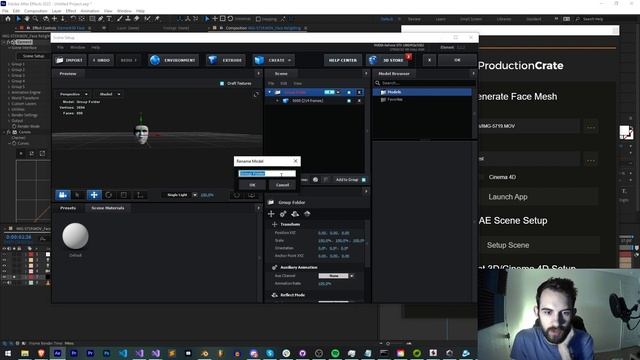Select the move transform tool in preview
Screen dimensions: 640x360
point(94,195)
